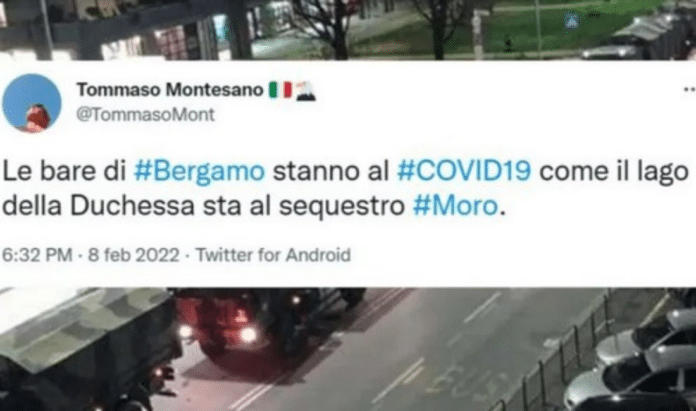Open the tweet's more options ellipsis
This screenshot has height=411, width=696.
pyautogui.click(x=689, y=89)
